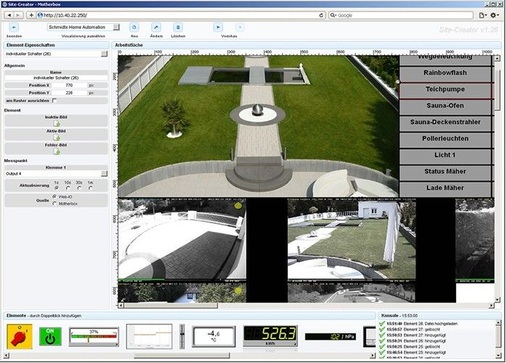Click the Inaktiv-Bild upload icon

(x=57, y=124)
